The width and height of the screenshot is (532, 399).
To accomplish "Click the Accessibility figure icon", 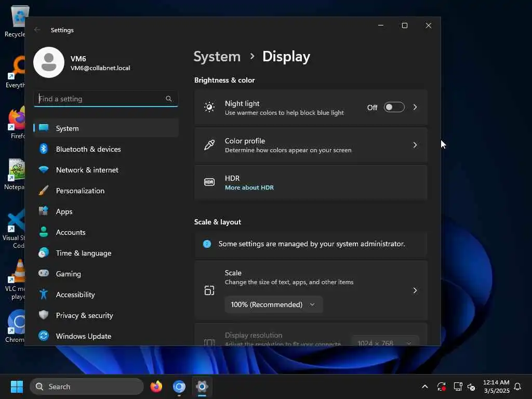I will tap(44, 294).
